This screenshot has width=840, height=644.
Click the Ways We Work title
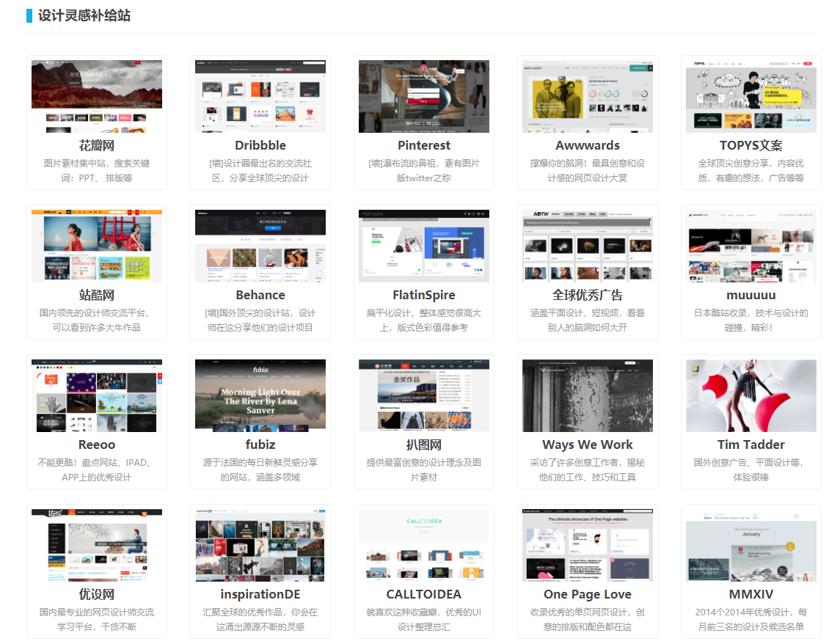pos(588,444)
